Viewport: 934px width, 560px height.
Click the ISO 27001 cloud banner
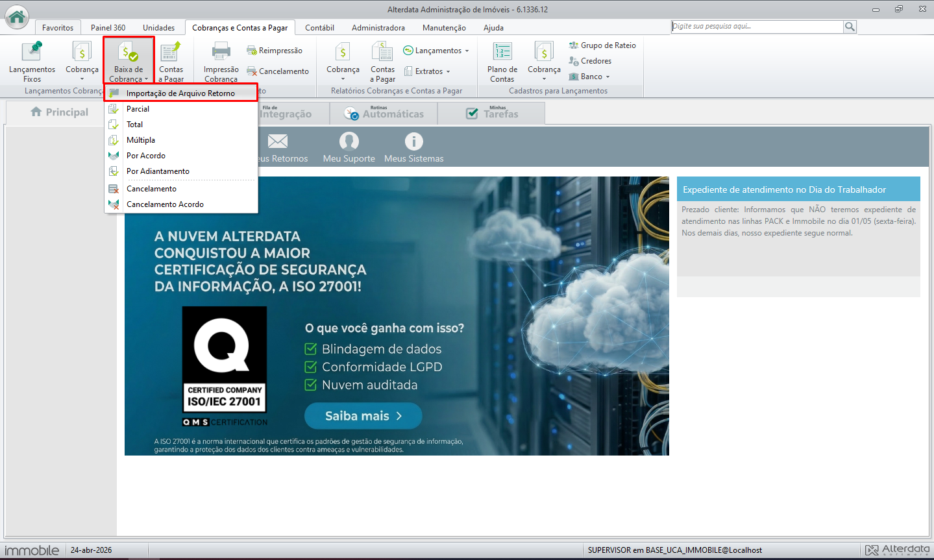(397, 316)
